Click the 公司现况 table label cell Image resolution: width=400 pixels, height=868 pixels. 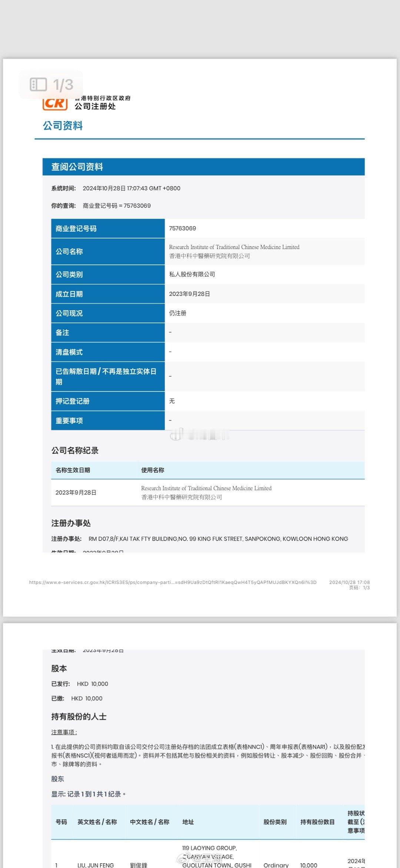(x=108, y=313)
